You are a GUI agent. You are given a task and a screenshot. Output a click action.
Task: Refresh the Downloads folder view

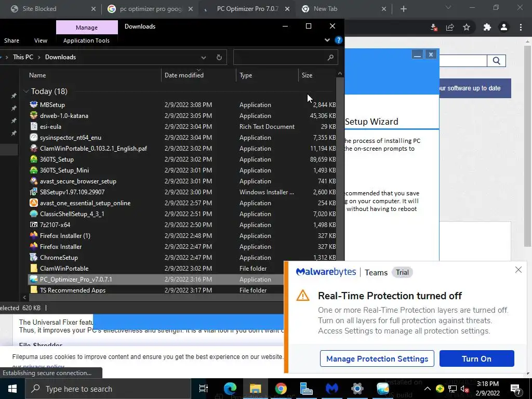[x=219, y=57]
